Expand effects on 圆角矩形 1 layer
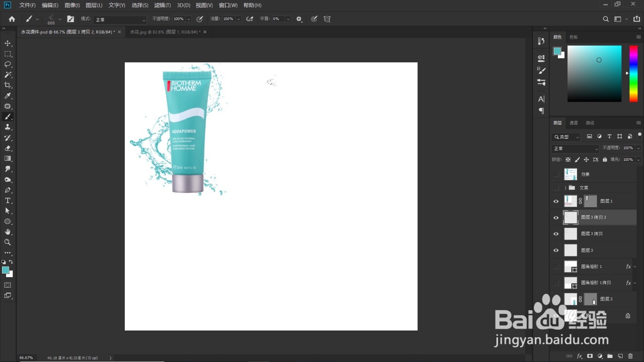This screenshot has height=362, width=644. click(x=635, y=267)
